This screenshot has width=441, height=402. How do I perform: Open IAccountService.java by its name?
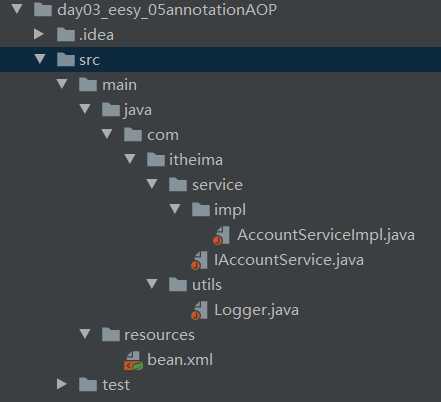(x=289, y=260)
